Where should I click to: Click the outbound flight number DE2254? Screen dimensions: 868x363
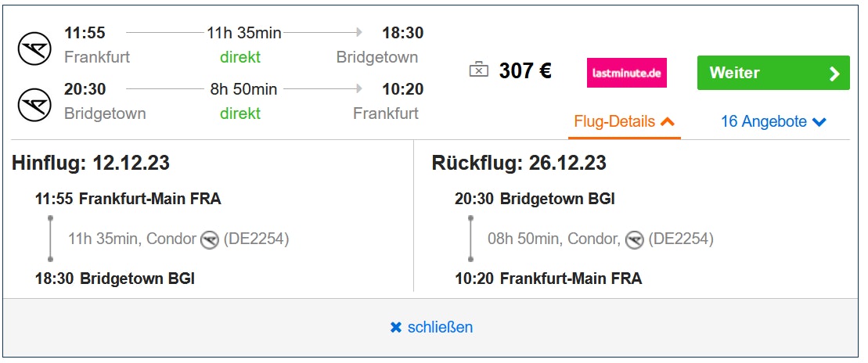pyautogui.click(x=256, y=239)
